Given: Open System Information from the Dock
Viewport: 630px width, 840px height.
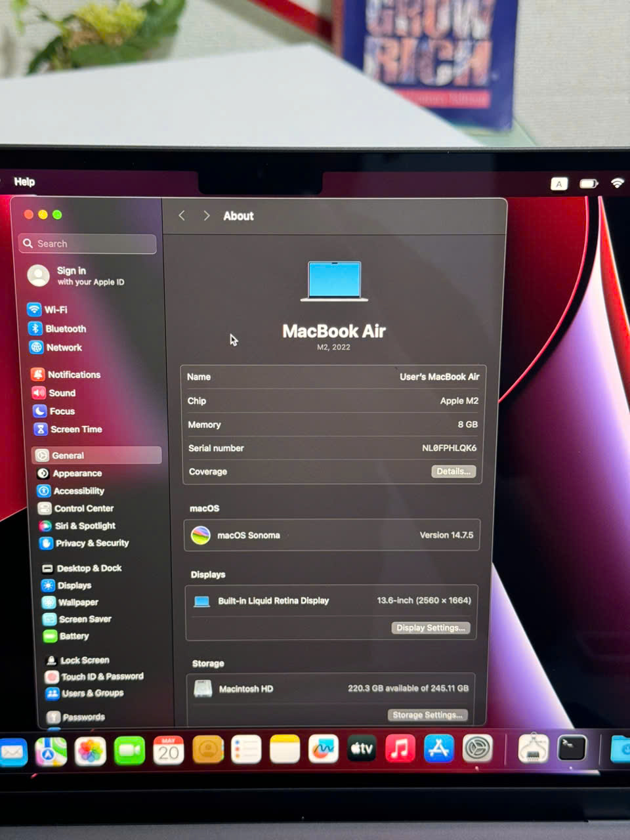Looking at the screenshot, I should (533, 748).
